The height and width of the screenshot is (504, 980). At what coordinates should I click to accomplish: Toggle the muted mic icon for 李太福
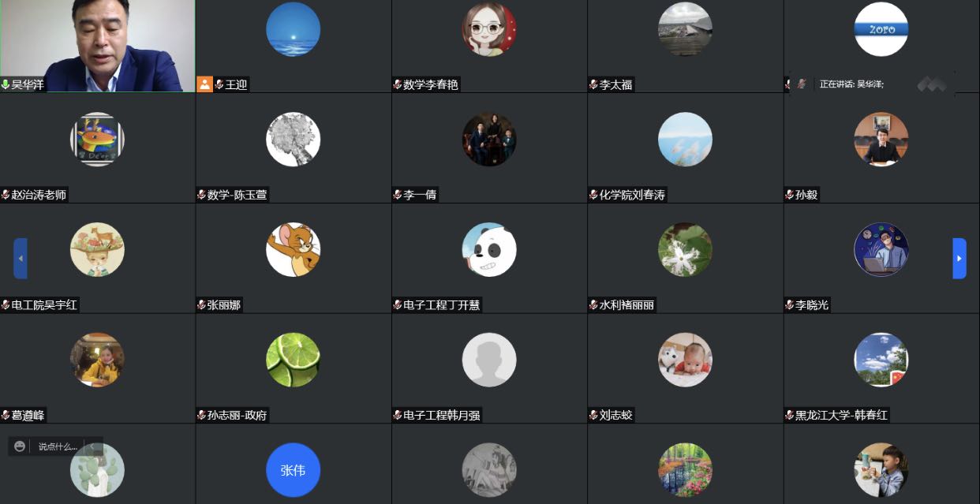point(593,84)
